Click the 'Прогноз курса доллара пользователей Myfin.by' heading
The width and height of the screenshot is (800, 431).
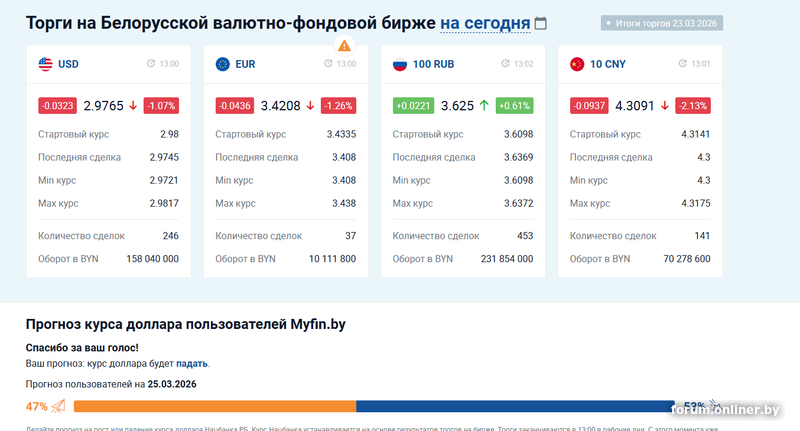coord(186,324)
